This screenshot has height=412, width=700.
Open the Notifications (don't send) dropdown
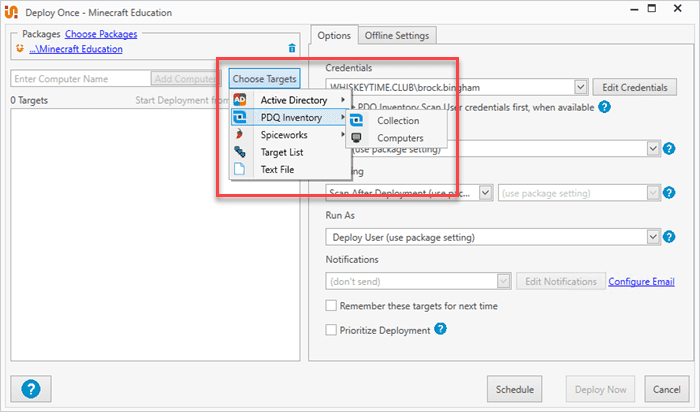pyautogui.click(x=504, y=281)
